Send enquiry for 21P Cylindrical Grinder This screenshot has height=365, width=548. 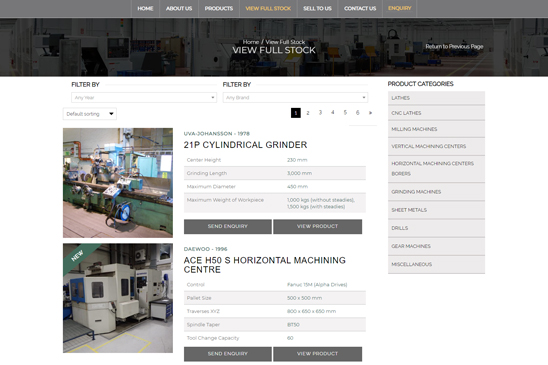pyautogui.click(x=228, y=227)
